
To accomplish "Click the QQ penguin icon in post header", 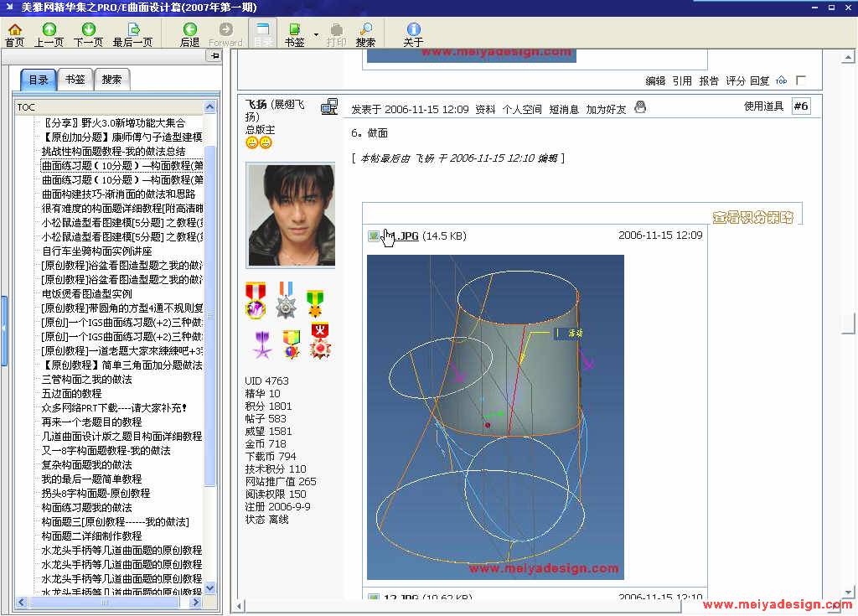I will [x=640, y=107].
